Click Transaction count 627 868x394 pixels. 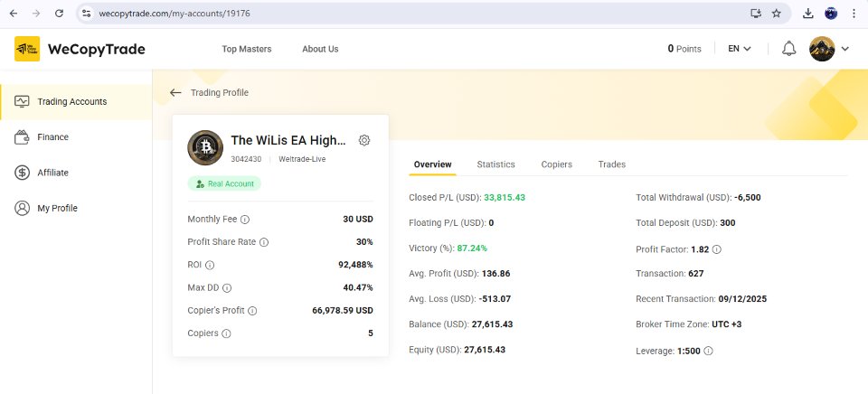click(x=695, y=274)
